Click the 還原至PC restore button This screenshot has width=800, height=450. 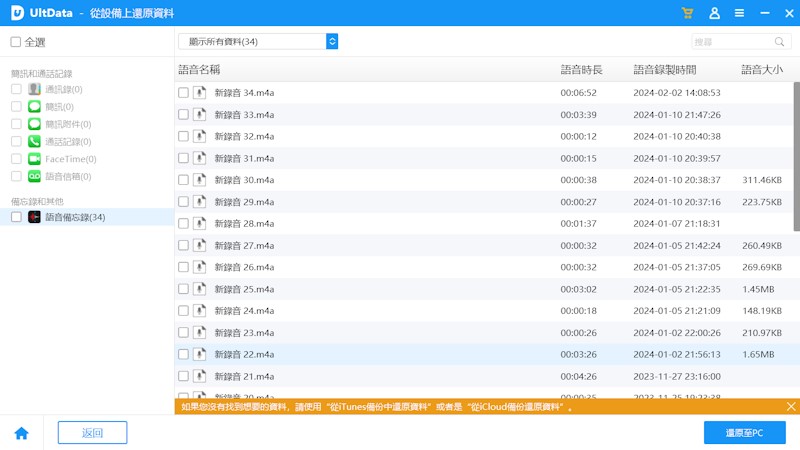click(745, 432)
